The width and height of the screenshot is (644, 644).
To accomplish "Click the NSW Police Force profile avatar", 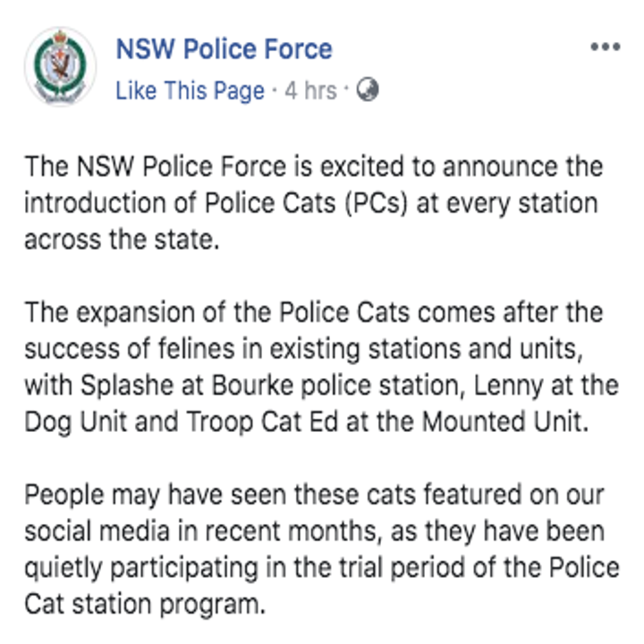I will click(59, 67).
